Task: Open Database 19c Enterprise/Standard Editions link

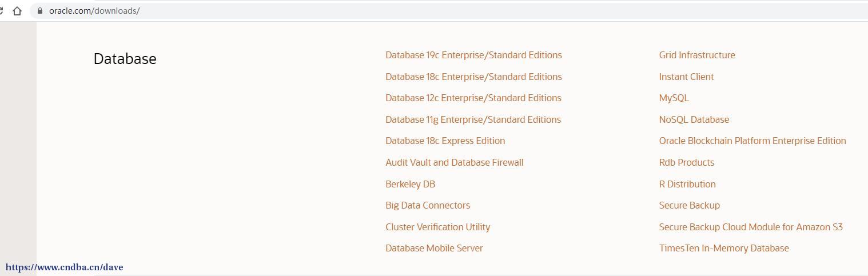Action: pos(473,55)
